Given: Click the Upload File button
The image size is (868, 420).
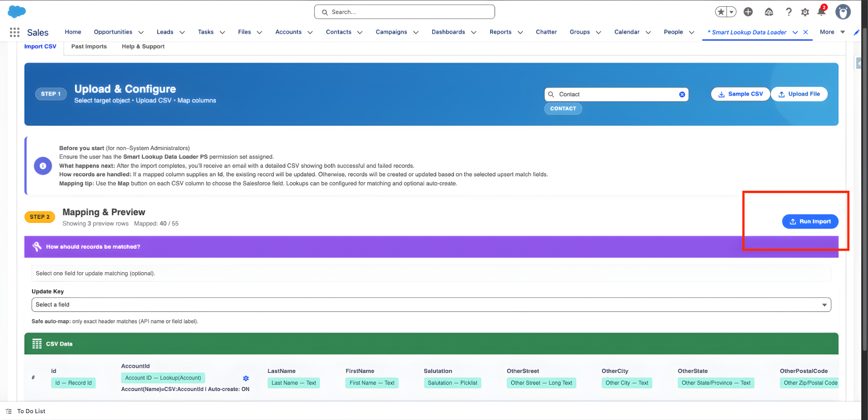Looking at the screenshot, I should [x=799, y=94].
